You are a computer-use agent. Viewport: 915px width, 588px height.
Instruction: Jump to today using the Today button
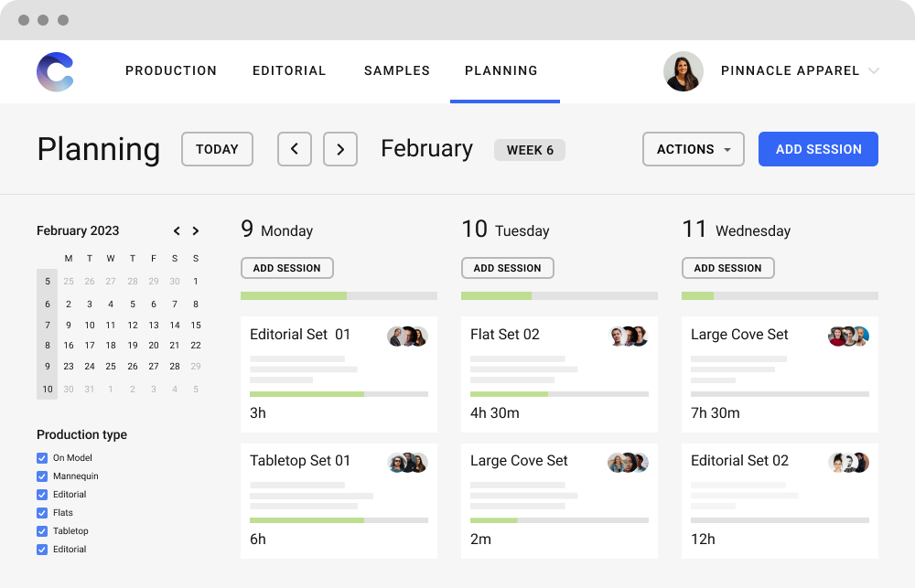[x=217, y=148]
